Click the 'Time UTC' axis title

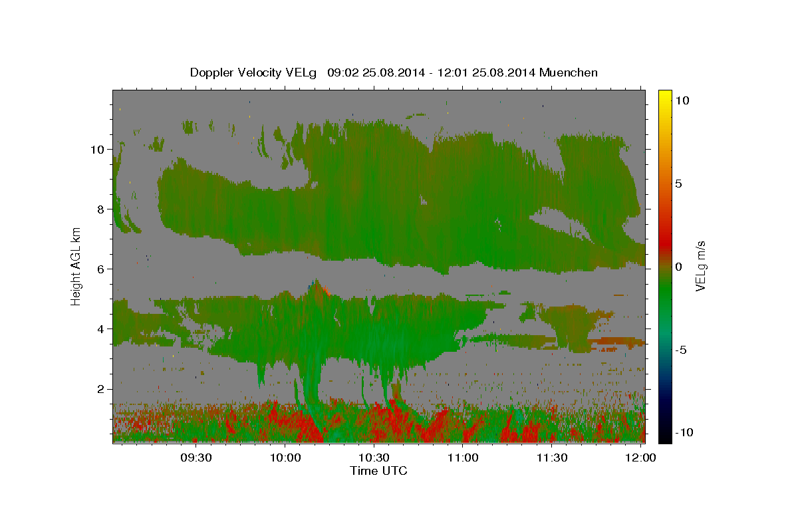(x=378, y=471)
